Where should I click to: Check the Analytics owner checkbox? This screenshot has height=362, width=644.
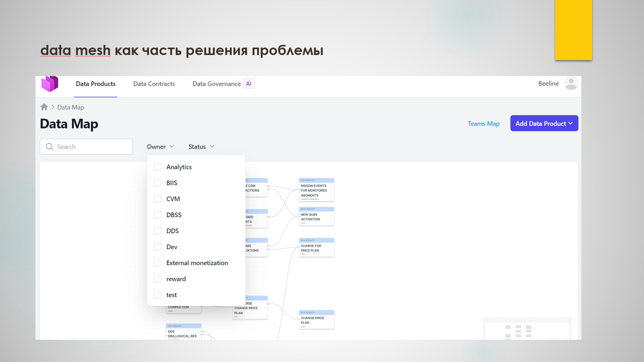(x=158, y=167)
